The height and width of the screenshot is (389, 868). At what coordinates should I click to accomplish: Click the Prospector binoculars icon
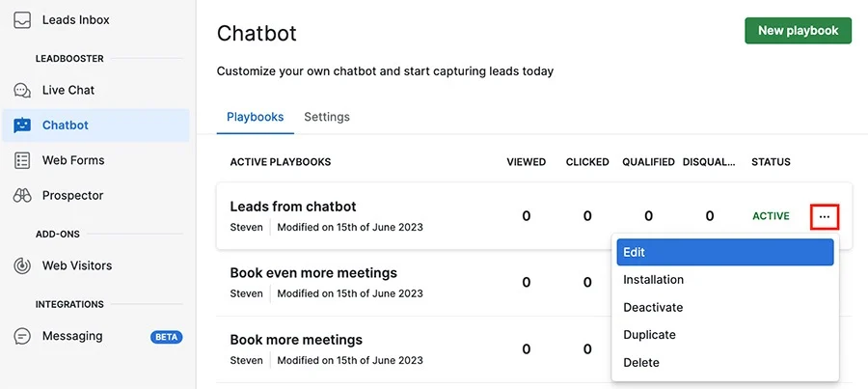click(22, 196)
